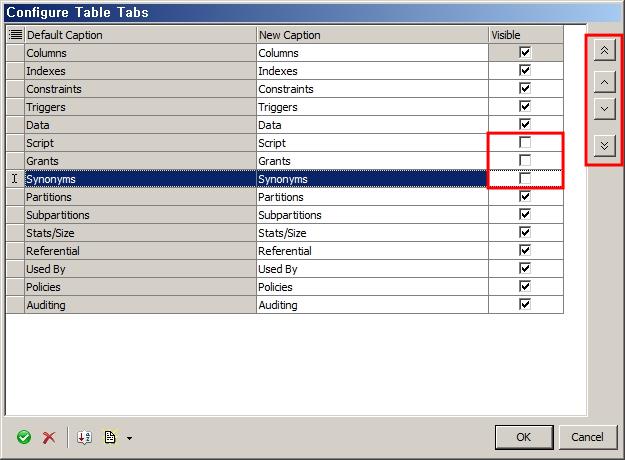Select the Partitions row
Viewport: 625px width, 460px height.
click(140, 197)
